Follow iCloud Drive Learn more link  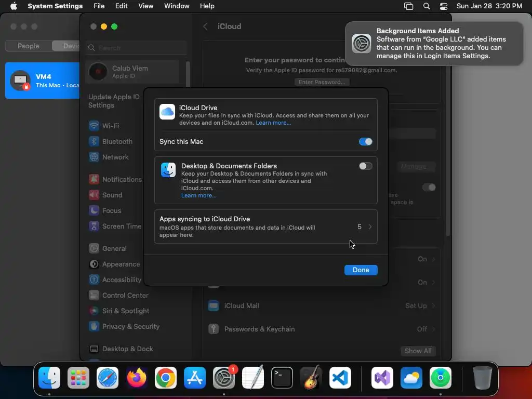coord(273,123)
